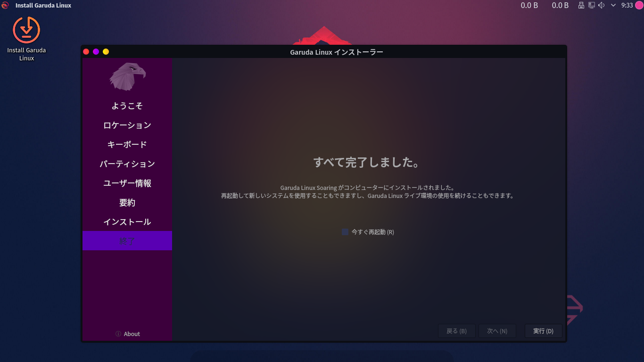Click the 次へ (N) button
Screen dimensions: 644x362
(x=497, y=331)
